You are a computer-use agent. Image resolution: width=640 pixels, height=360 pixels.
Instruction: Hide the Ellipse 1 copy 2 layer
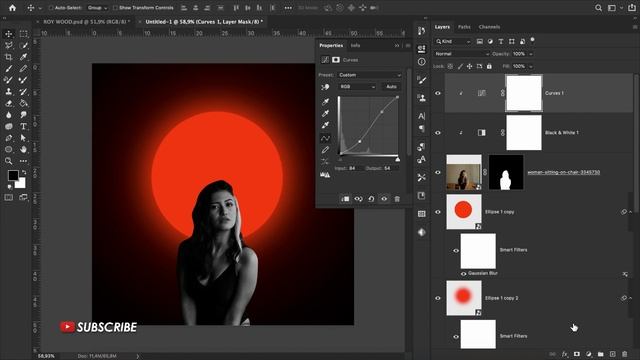coord(438,298)
